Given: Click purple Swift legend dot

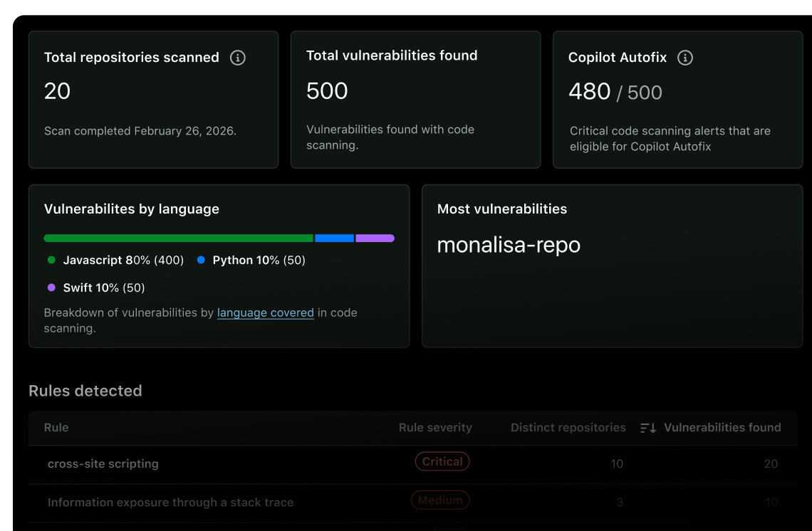Looking at the screenshot, I should click(51, 288).
